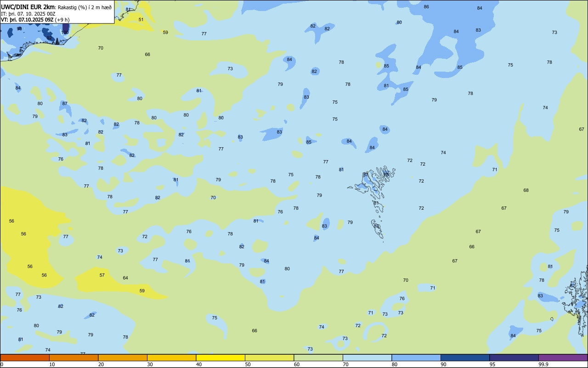Click the 'IT: þri. 07. 10. 2025 00Z' line
Screen dimensions: 588x368
(x=28, y=14)
